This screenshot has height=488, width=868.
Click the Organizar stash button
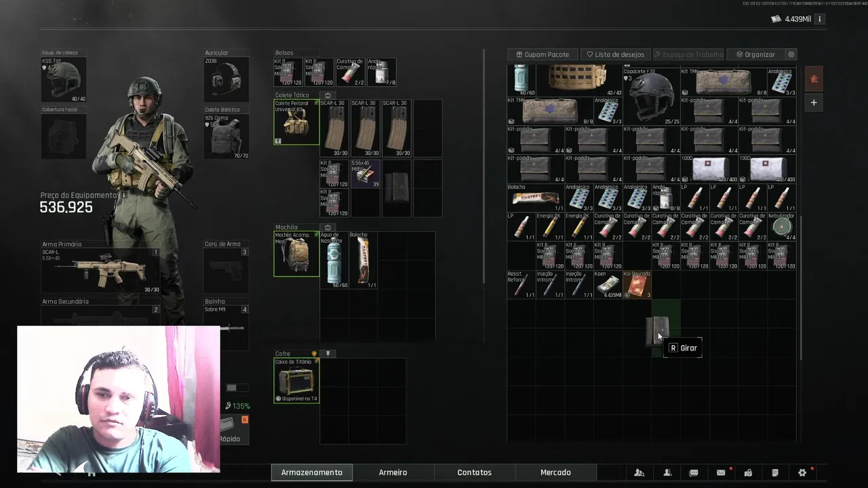755,54
